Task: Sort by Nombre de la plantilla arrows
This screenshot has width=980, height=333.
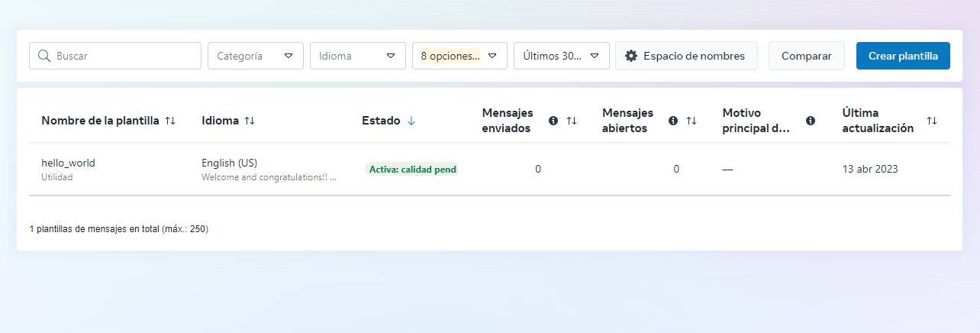Action: tap(170, 121)
